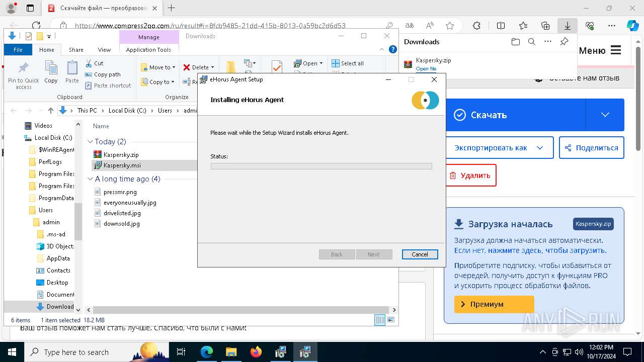The height and width of the screenshot is (362, 644).
Task: Open Firefox from the taskbar
Action: click(x=256, y=352)
